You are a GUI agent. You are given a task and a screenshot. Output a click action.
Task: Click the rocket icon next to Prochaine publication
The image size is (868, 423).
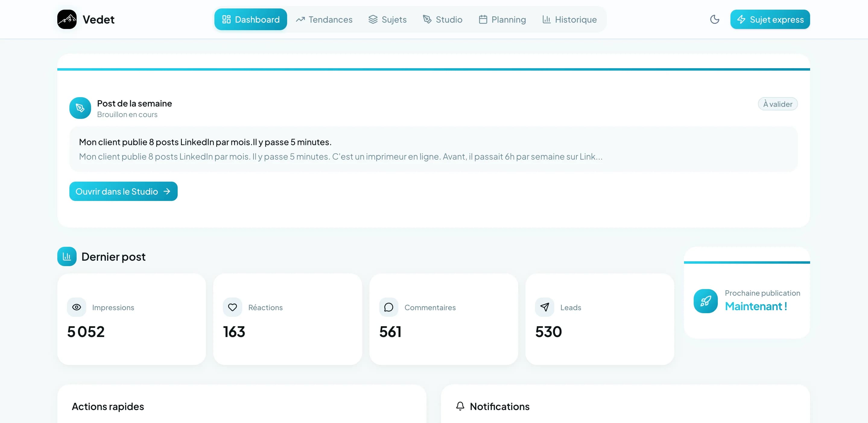(705, 301)
